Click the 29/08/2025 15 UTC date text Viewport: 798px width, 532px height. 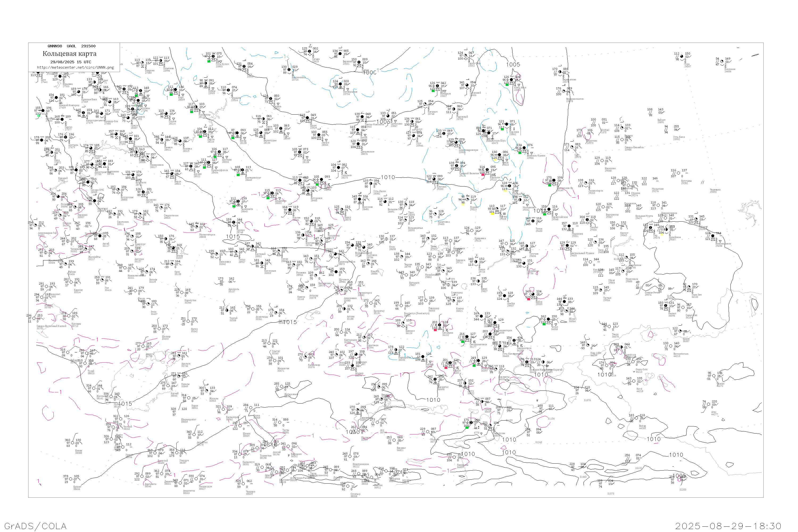tap(70, 62)
